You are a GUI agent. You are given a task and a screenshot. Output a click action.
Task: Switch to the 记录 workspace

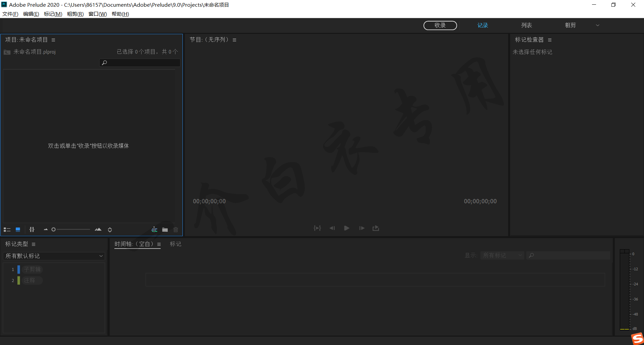[483, 25]
